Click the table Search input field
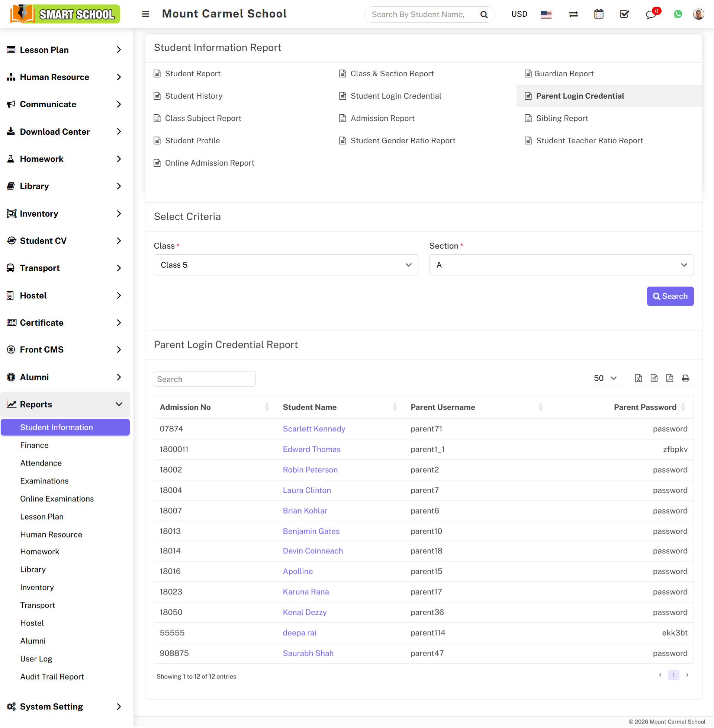 tap(205, 379)
